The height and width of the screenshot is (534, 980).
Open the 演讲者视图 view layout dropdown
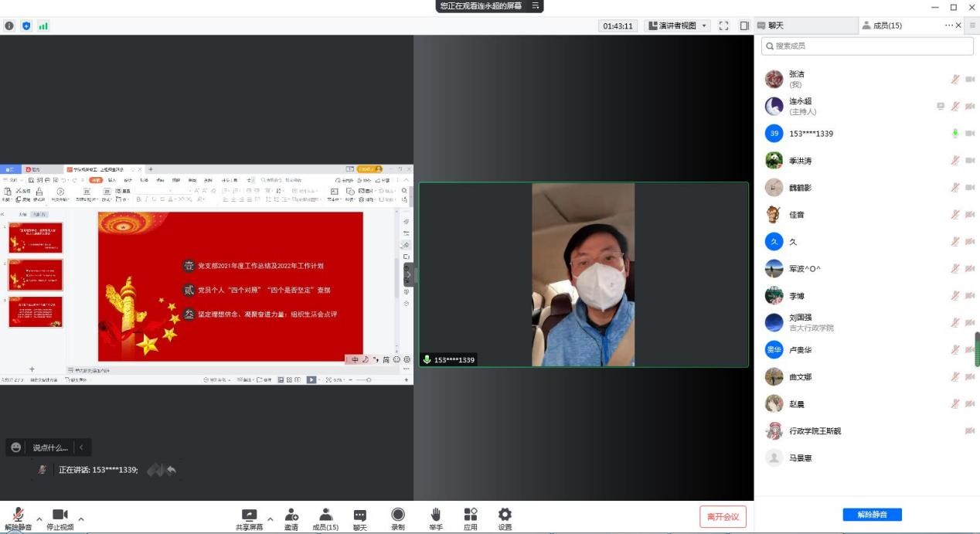click(x=676, y=26)
